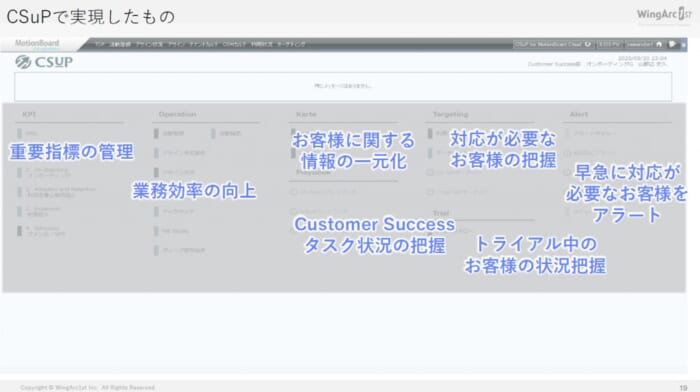Click the MotionBoard logo tab
The width and height of the screenshot is (700, 392).
(37, 43)
